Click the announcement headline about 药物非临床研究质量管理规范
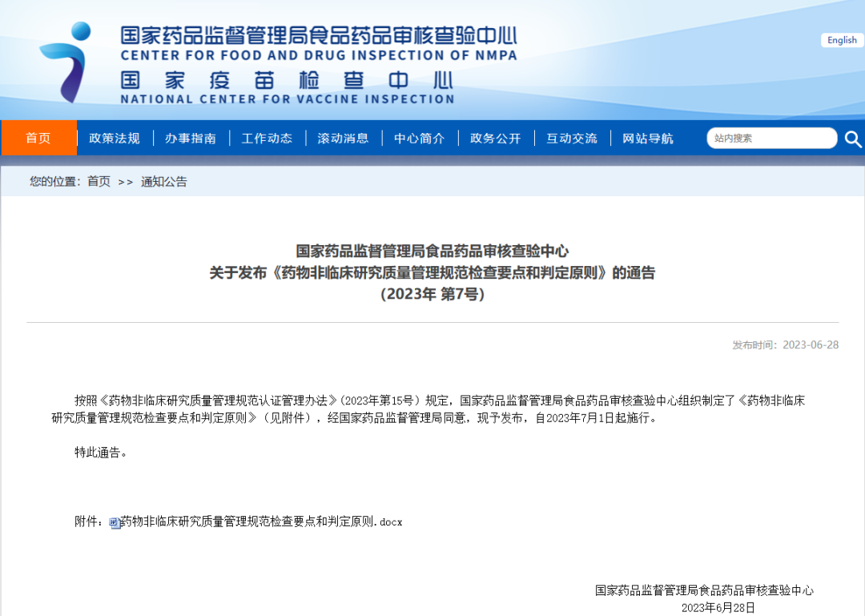Viewport: 865px width, 616px height. (432, 273)
